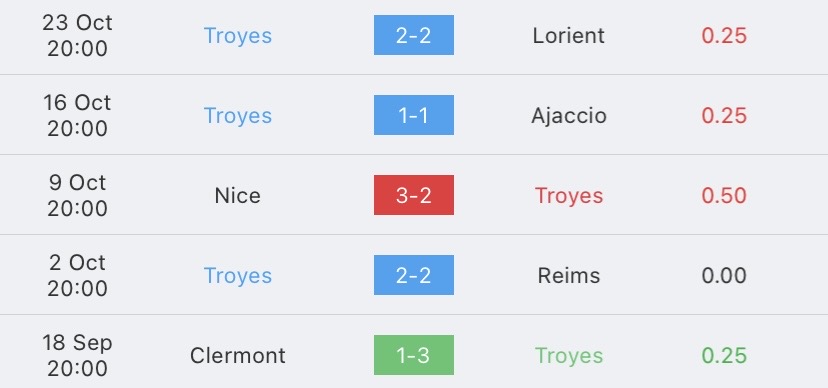
Task: Click the 9 Oct 20:00 date cell
Action: point(77,195)
